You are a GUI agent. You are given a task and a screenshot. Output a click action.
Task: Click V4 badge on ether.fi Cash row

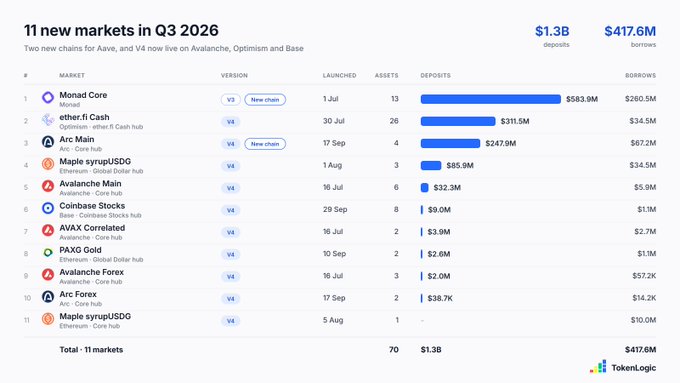click(x=231, y=122)
